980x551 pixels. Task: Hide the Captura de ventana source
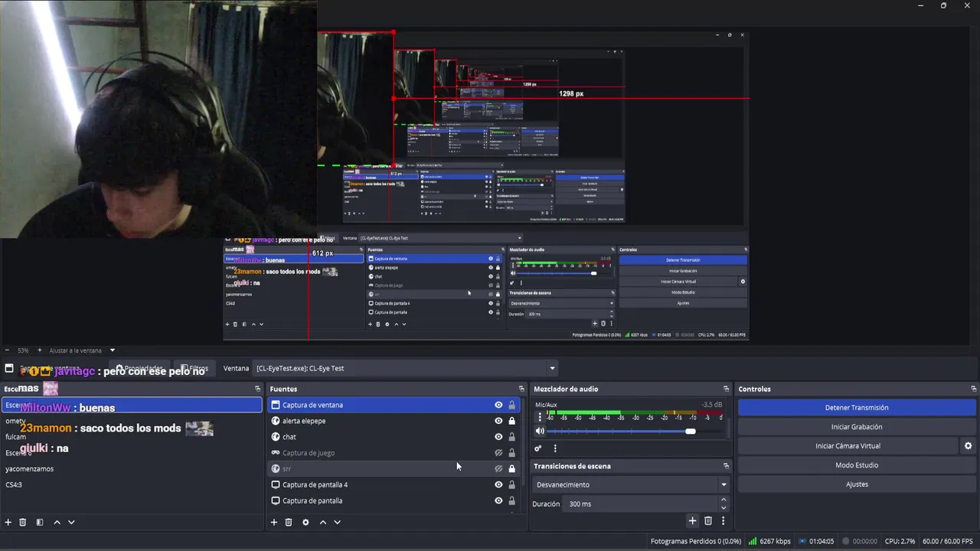[x=498, y=405]
